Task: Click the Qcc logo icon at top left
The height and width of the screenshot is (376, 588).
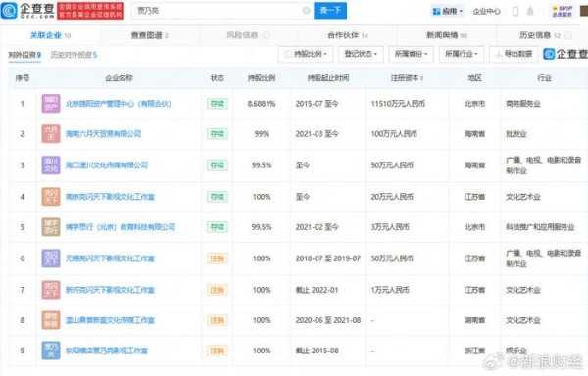Action: [x=9, y=11]
